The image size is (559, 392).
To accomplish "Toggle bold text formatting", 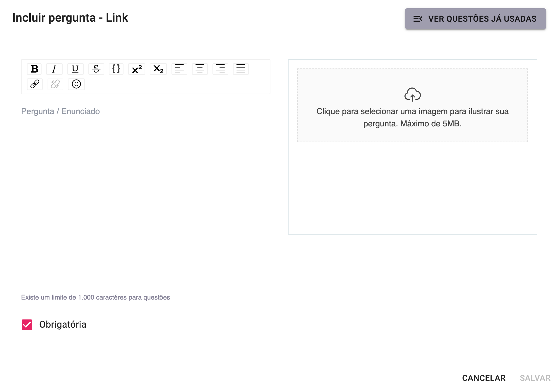I will coord(34,69).
